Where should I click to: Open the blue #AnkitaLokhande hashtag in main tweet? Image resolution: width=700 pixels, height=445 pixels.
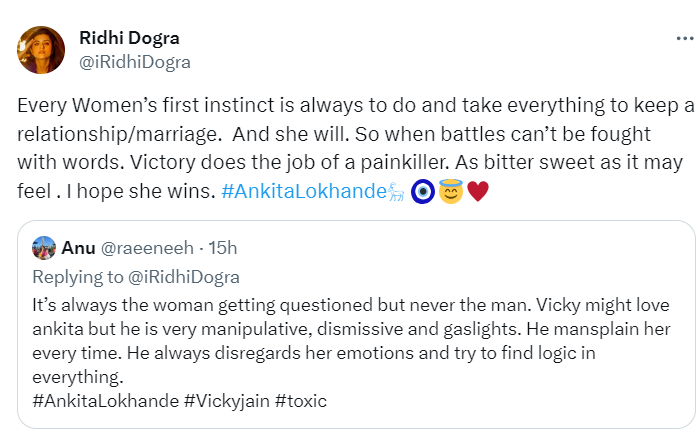pyautogui.click(x=300, y=190)
